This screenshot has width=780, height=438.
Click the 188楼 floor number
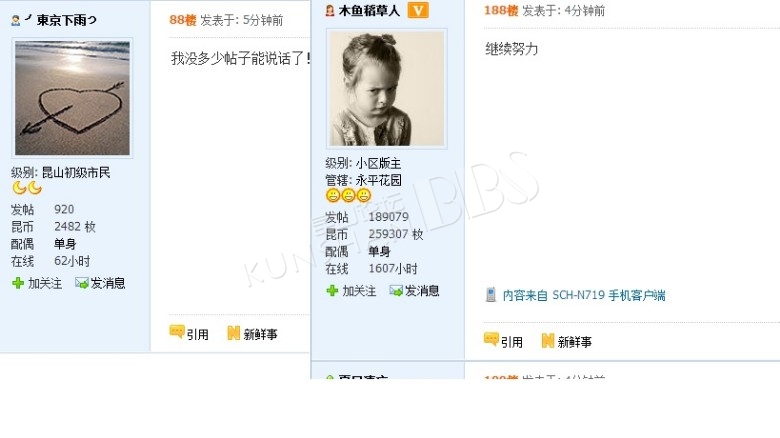(501, 10)
